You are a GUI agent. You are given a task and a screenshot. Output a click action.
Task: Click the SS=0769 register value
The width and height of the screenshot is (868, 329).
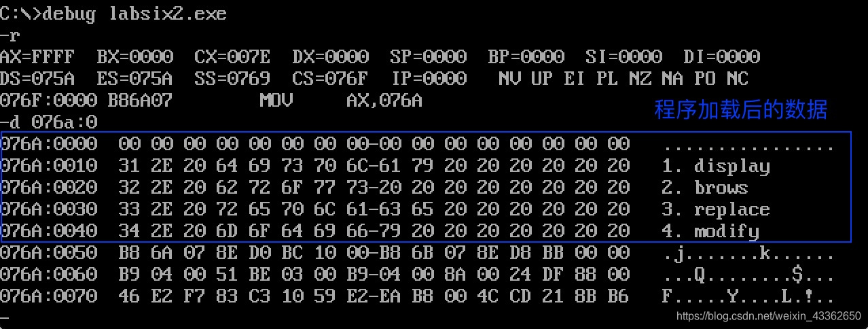[233, 79]
